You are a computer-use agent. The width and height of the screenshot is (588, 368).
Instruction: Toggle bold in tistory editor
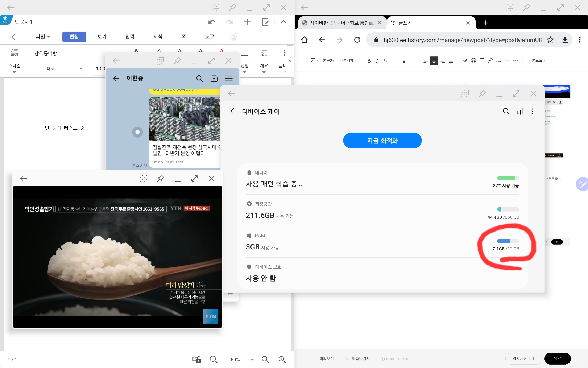tap(369, 61)
